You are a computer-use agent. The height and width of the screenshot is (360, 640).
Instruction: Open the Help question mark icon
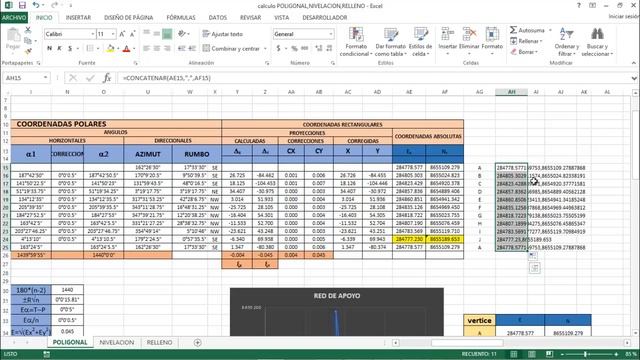pos(578,5)
